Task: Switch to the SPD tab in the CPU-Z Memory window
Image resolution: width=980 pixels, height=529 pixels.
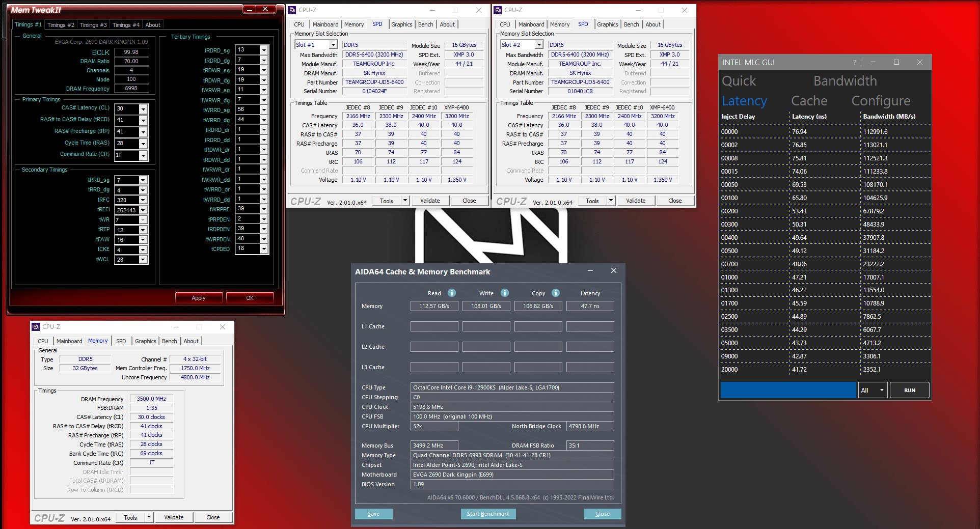Action: pos(121,341)
